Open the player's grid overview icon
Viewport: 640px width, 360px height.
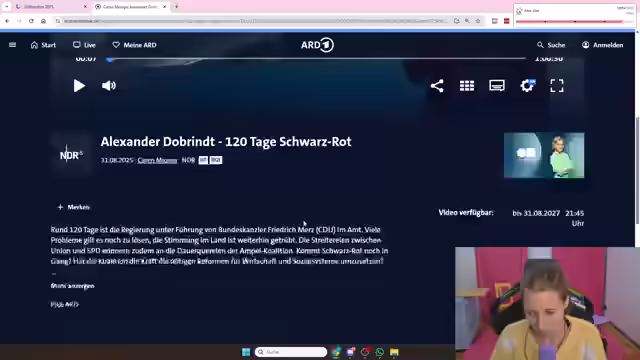coord(467,86)
